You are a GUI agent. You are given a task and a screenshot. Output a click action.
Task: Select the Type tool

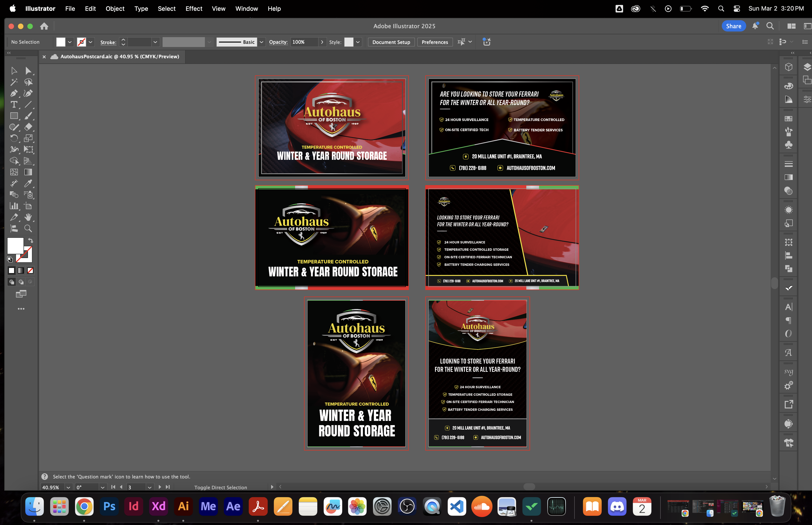tap(14, 105)
